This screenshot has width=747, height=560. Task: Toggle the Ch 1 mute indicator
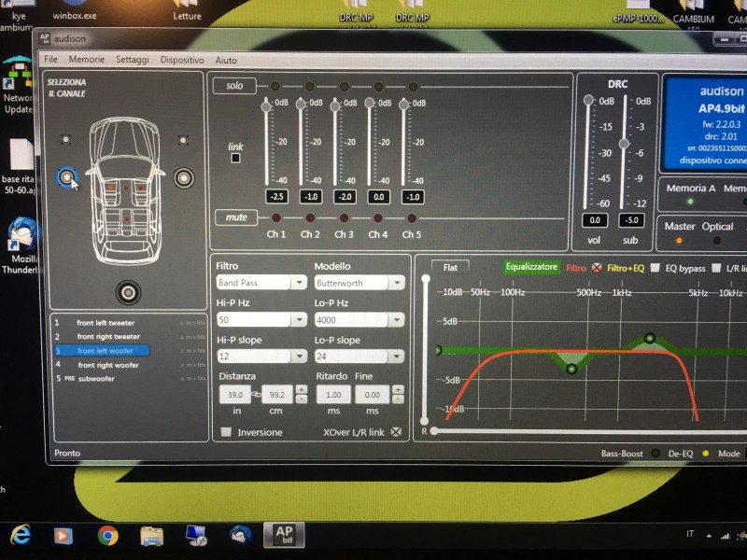point(275,218)
